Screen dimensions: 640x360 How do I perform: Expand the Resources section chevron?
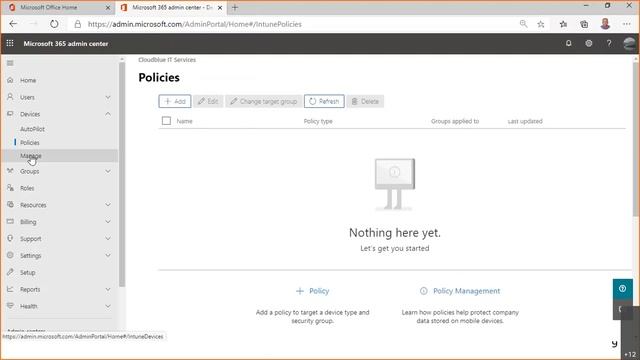[108, 205]
